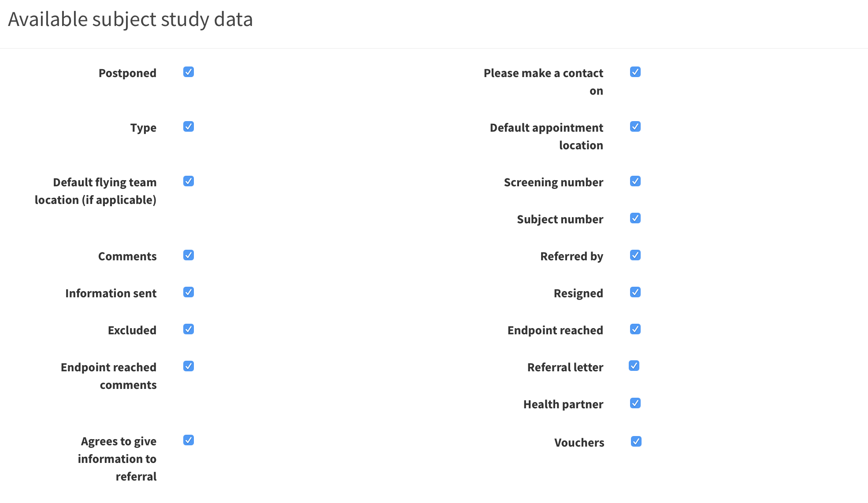
Task: Toggle the Vouchers checkbox
Action: [x=636, y=441]
